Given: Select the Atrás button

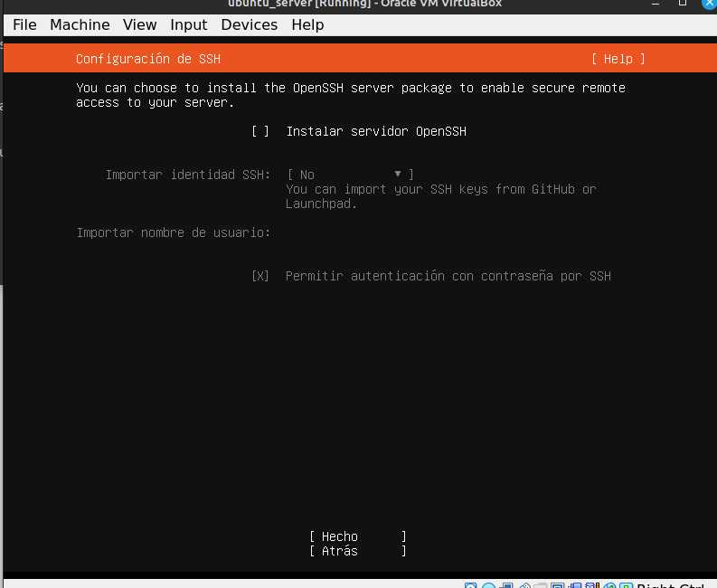Looking at the screenshot, I should (357, 551).
